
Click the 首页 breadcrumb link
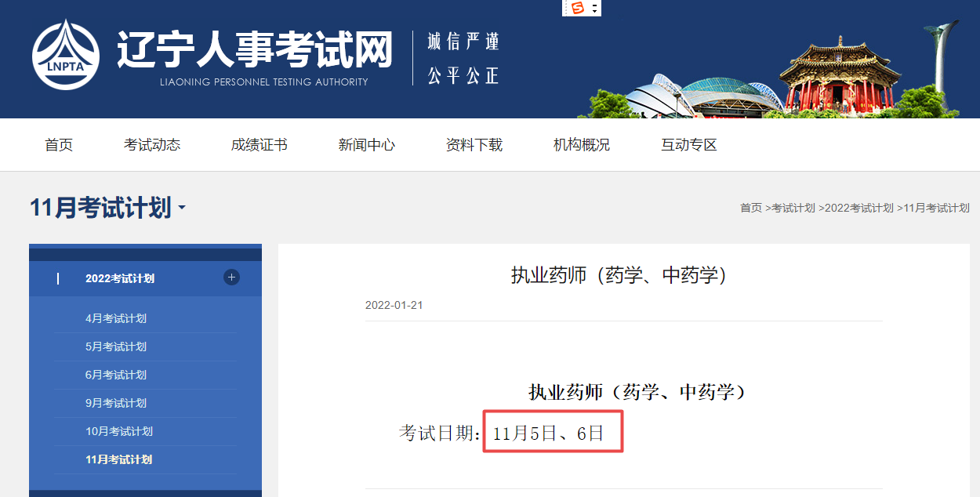click(750, 208)
